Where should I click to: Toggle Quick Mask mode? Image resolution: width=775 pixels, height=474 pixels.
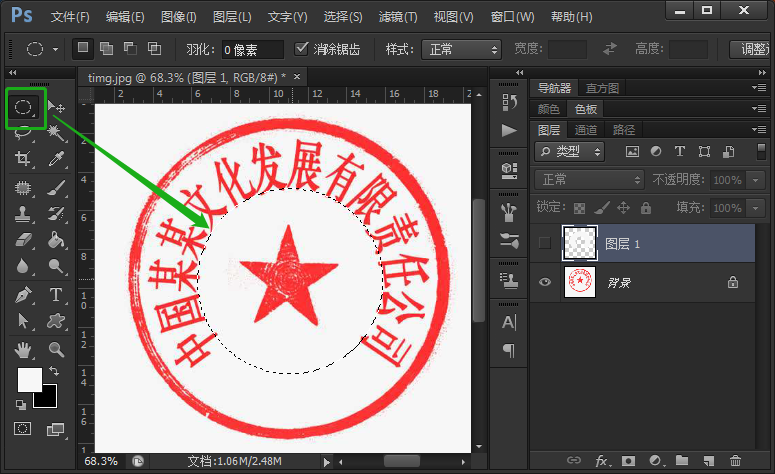click(x=22, y=429)
